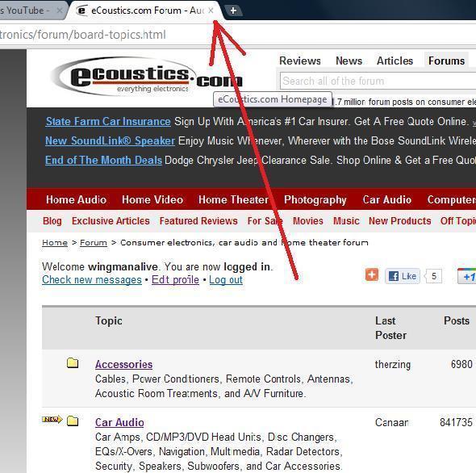Click the eCoustics tab favicon

(x=81, y=10)
